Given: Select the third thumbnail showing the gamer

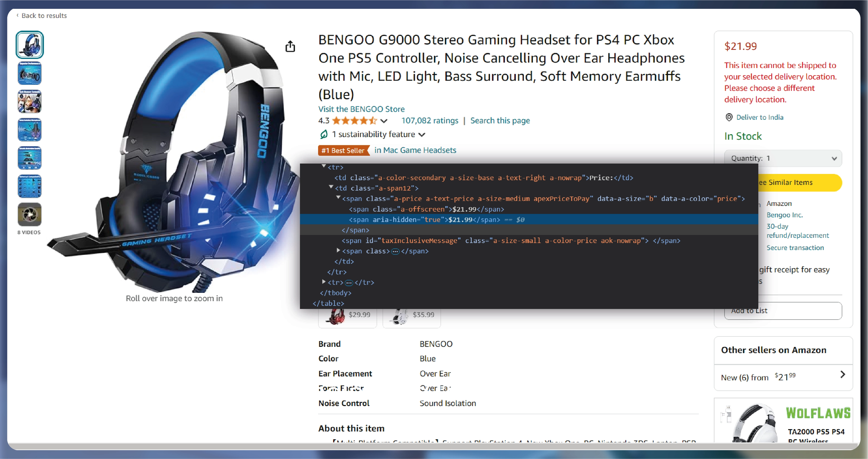Looking at the screenshot, I should pos(30,101).
